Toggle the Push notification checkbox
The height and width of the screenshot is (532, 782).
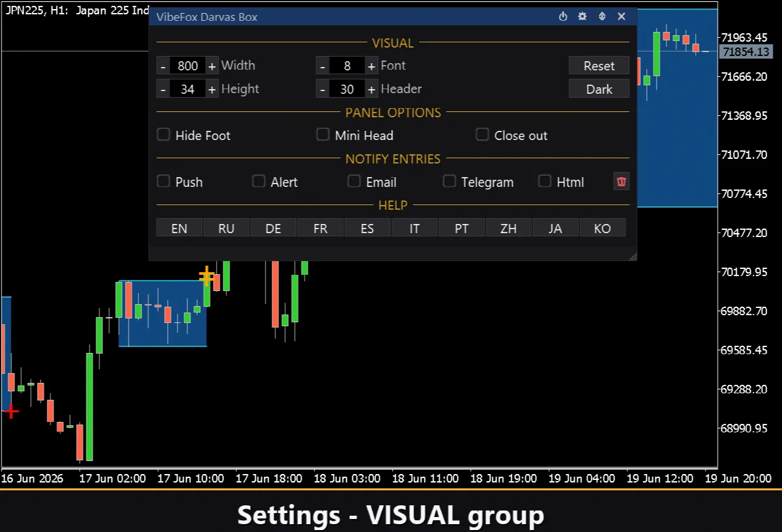click(164, 181)
